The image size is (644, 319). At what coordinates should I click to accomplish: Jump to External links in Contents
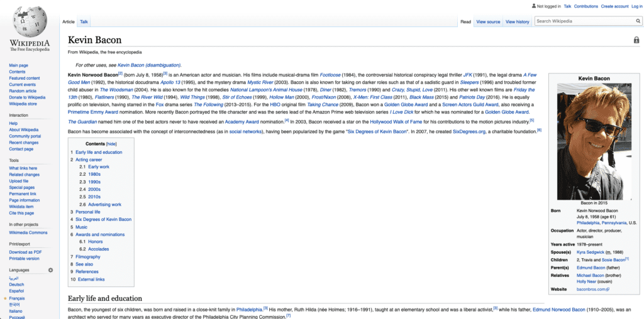coord(91,279)
